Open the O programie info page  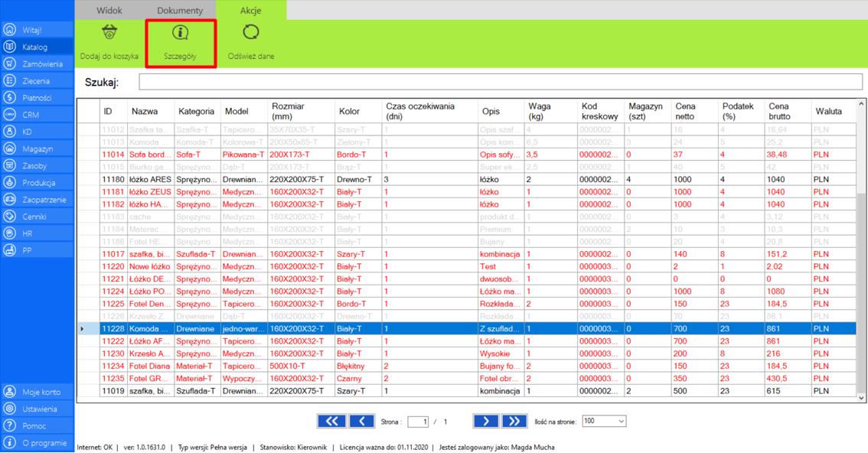43,443
